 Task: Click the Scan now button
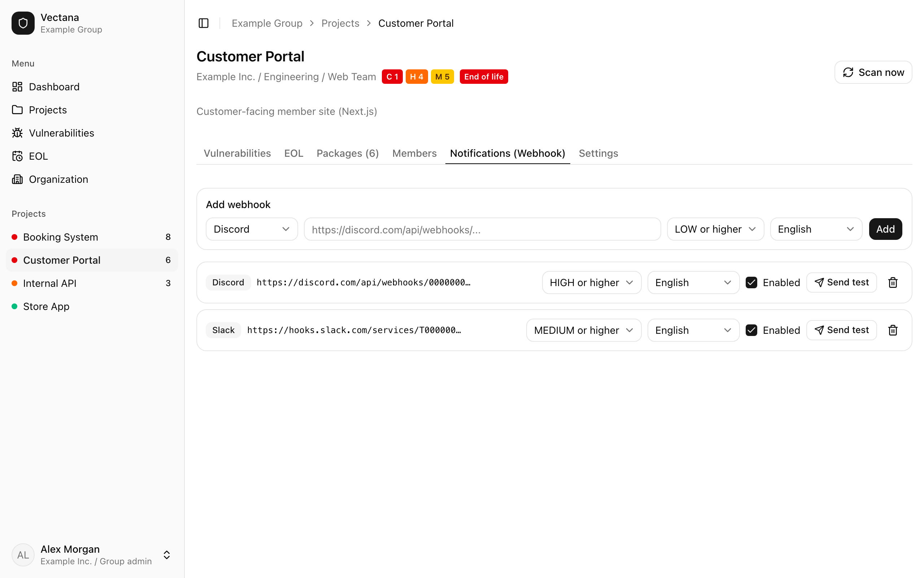[873, 72]
